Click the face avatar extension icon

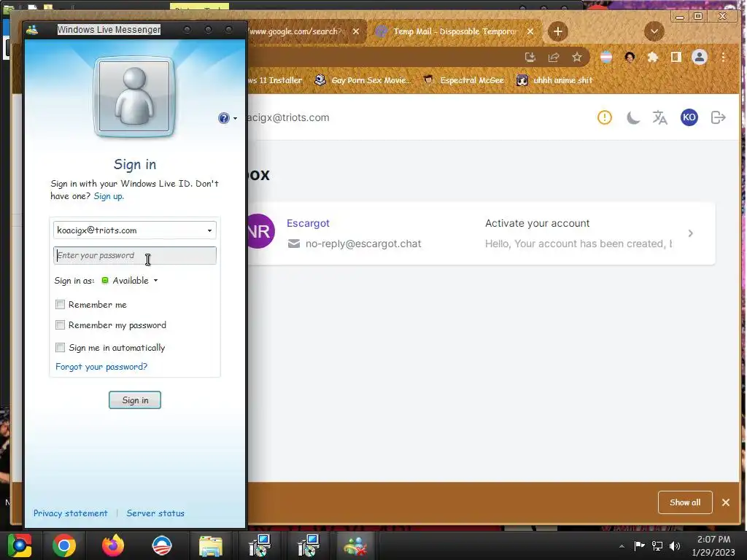(630, 58)
